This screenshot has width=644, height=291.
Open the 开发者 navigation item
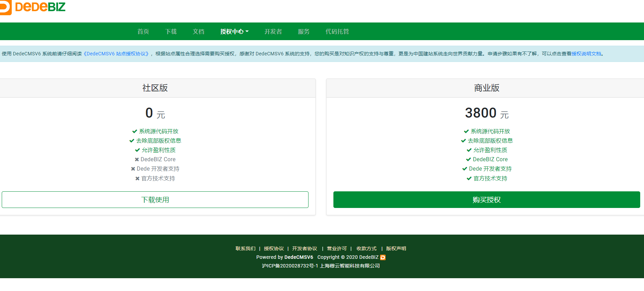273,31
